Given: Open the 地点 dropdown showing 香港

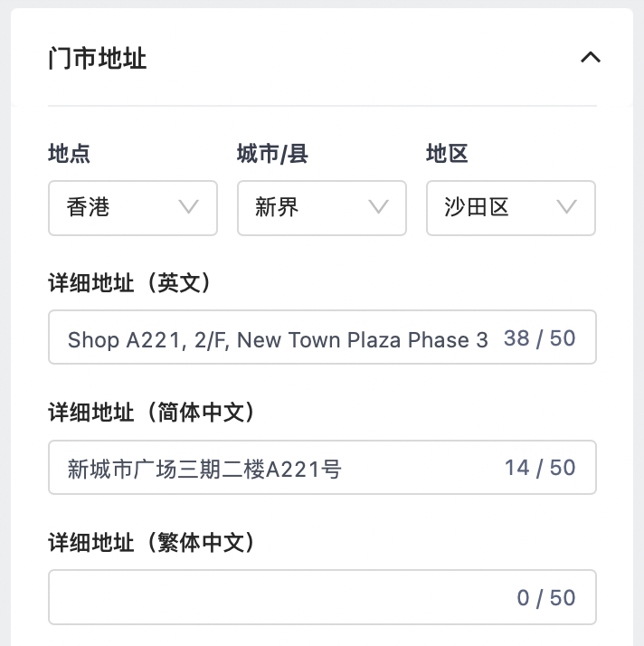Looking at the screenshot, I should pos(133,208).
